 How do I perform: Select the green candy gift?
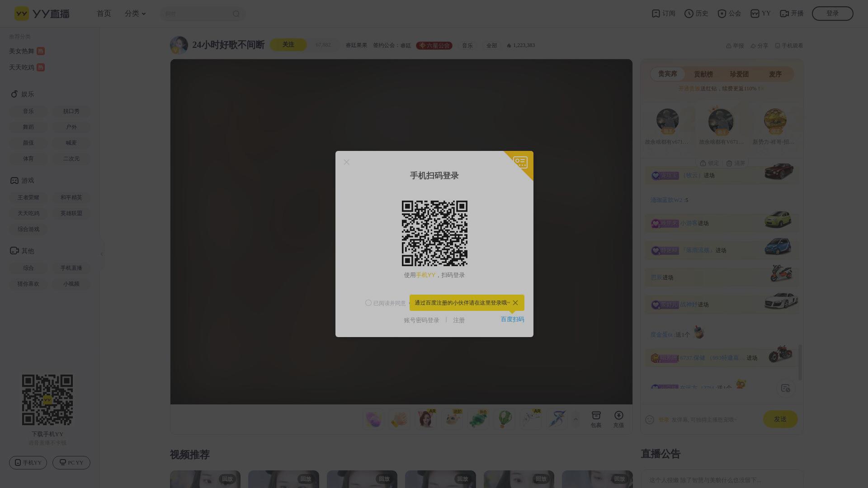tap(478, 419)
